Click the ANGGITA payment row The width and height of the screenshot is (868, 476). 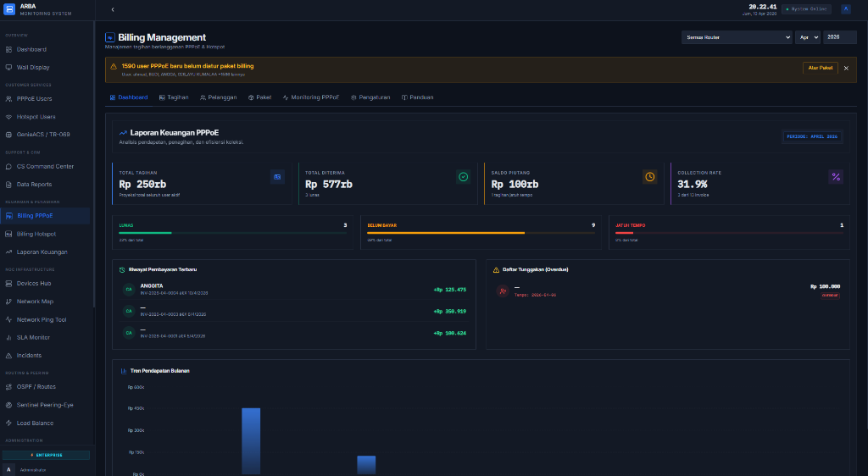(294, 289)
